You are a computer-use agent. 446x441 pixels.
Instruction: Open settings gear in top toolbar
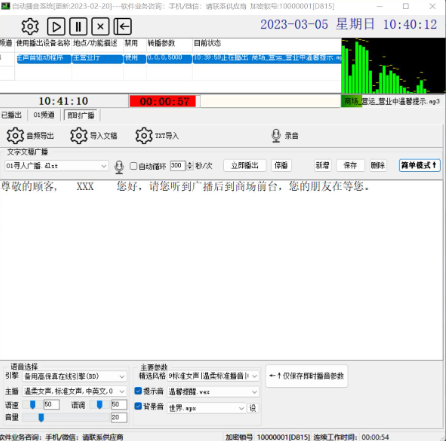pos(30,26)
